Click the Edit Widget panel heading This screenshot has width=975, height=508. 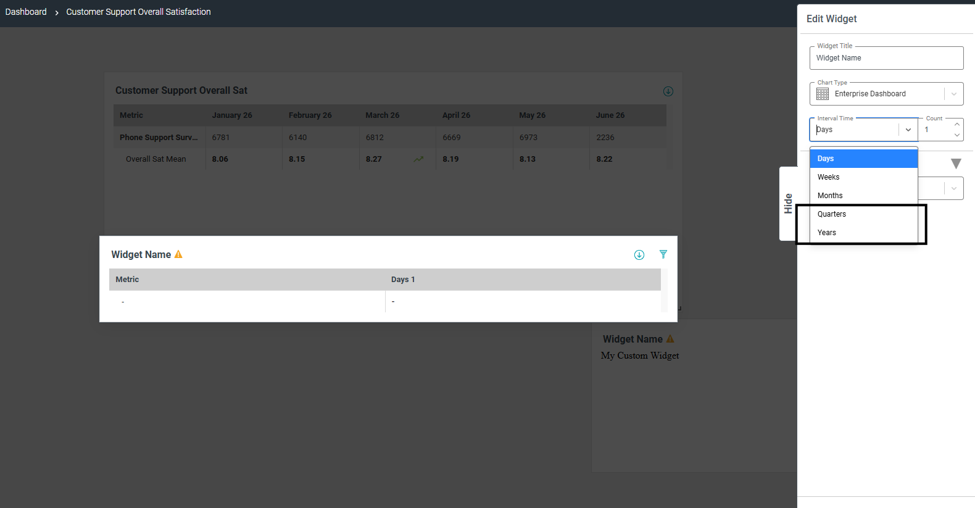[831, 19]
